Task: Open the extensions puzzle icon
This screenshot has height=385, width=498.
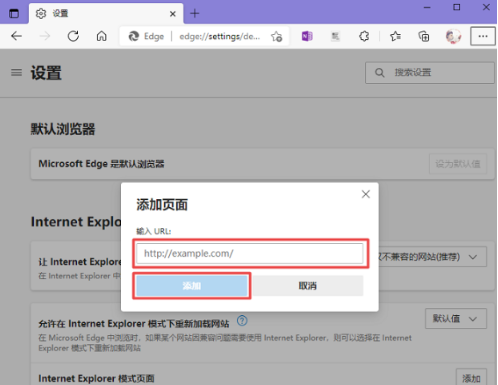Action: pyautogui.click(x=364, y=36)
